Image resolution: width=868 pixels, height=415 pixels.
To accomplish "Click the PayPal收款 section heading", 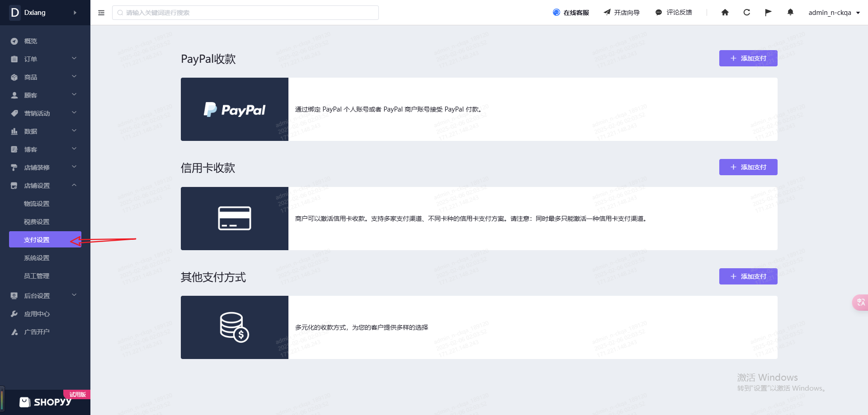I will [208, 59].
